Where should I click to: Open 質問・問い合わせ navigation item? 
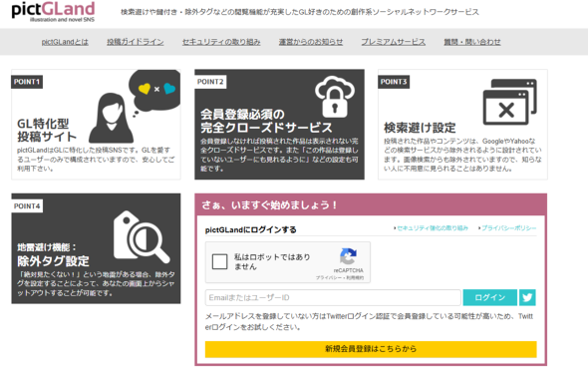tap(472, 42)
